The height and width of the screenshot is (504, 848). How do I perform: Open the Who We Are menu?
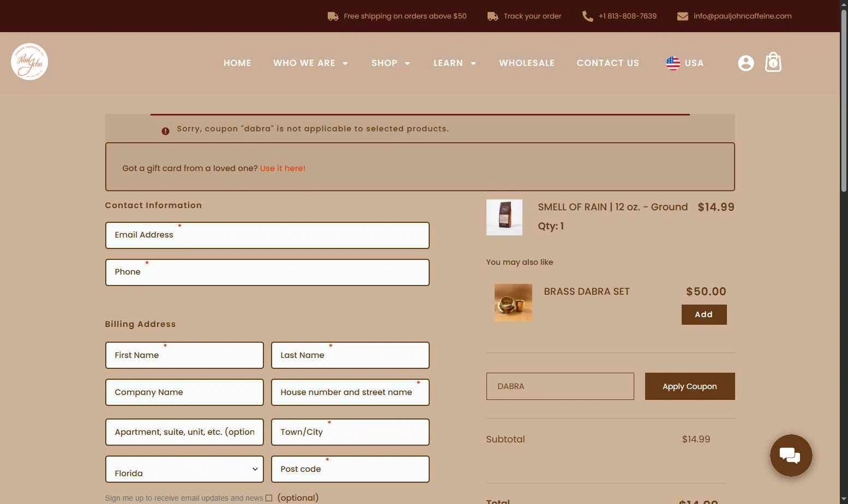(x=304, y=63)
